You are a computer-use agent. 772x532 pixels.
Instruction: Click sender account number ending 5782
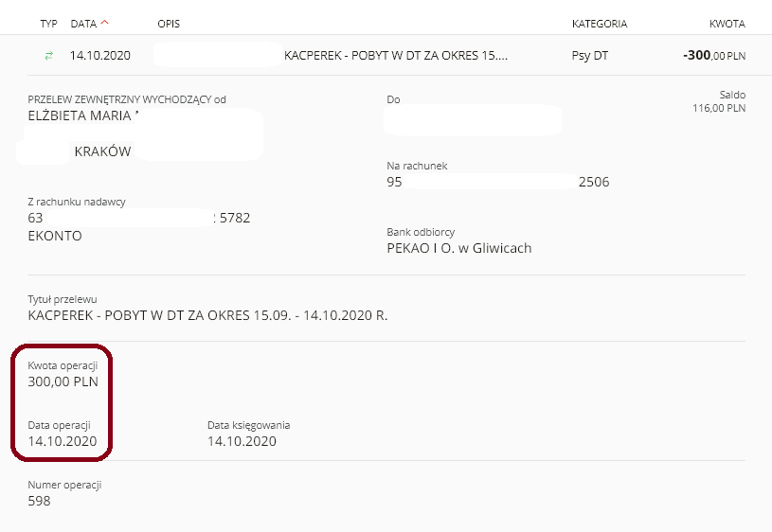139,218
